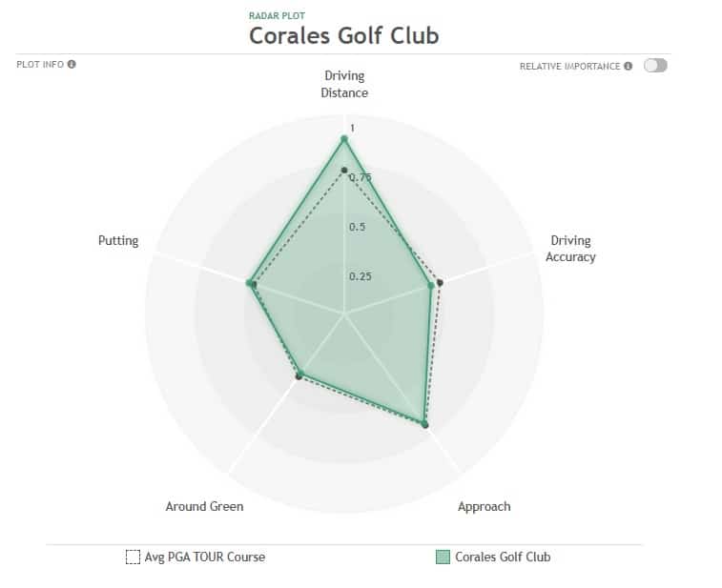Toggle Corales Golf Club legend entry

pyautogui.click(x=493, y=557)
